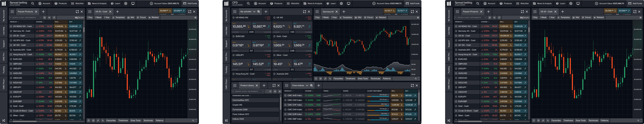Switch to the Germany 40 chart tab
Image resolution: width=644 pixels, height=124 pixels.
pyautogui.click(x=328, y=12)
